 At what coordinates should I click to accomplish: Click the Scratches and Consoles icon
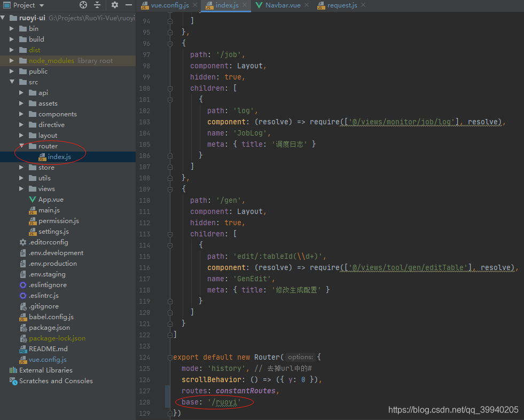pyautogui.click(x=13, y=381)
